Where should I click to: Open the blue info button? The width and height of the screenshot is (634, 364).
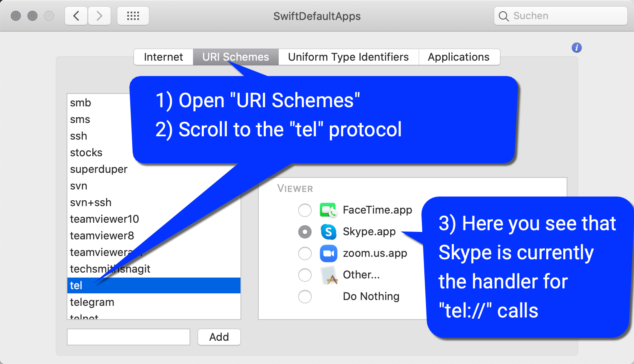[577, 48]
